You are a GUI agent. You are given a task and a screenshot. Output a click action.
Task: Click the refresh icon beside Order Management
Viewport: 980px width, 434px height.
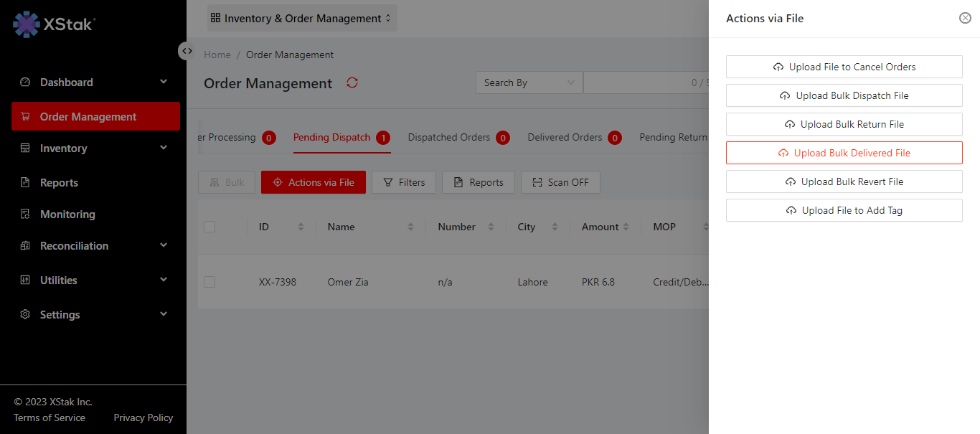352,82
